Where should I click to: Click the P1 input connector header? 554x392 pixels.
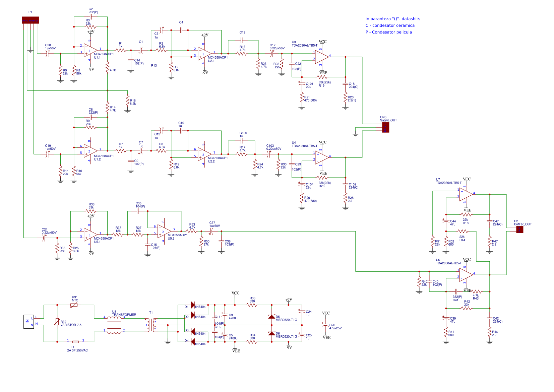[30, 20]
